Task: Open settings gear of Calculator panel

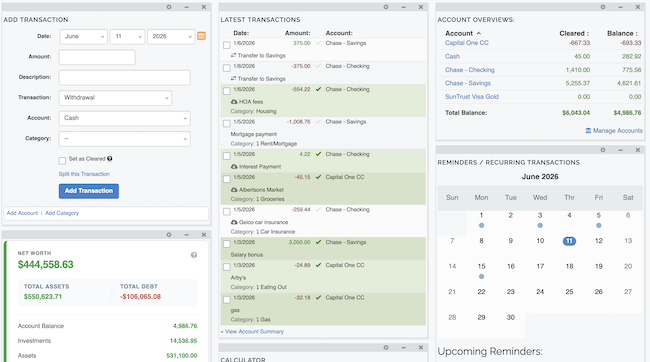Action: [386, 347]
